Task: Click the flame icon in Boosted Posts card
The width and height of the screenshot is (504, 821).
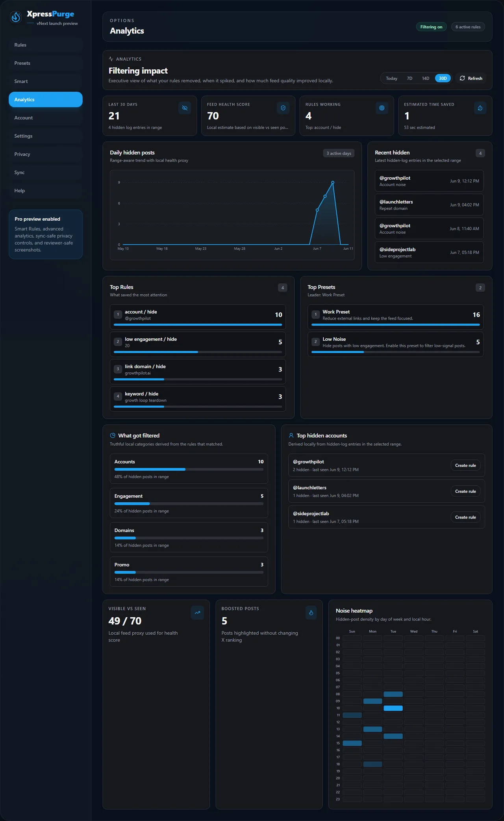Action: [x=311, y=613]
